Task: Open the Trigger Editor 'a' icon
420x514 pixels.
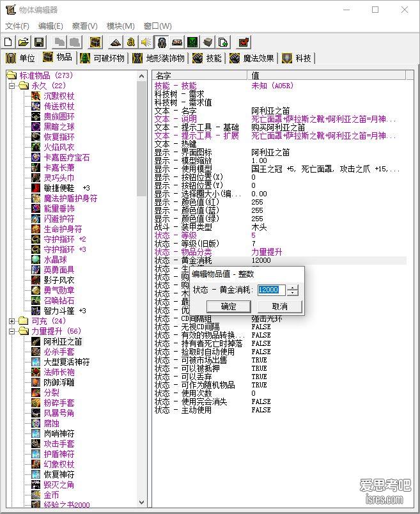Action: tap(131, 42)
